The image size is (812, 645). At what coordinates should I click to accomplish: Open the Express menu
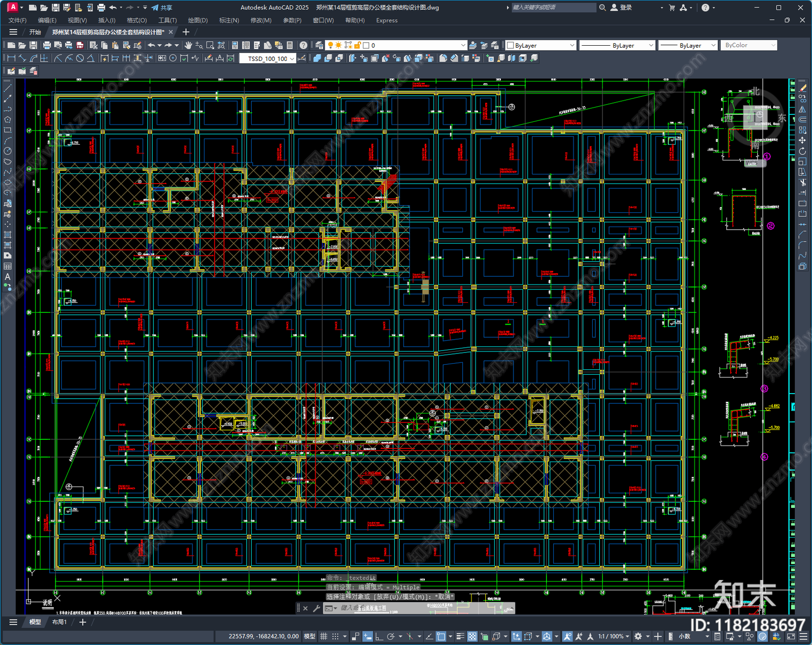[x=387, y=20]
